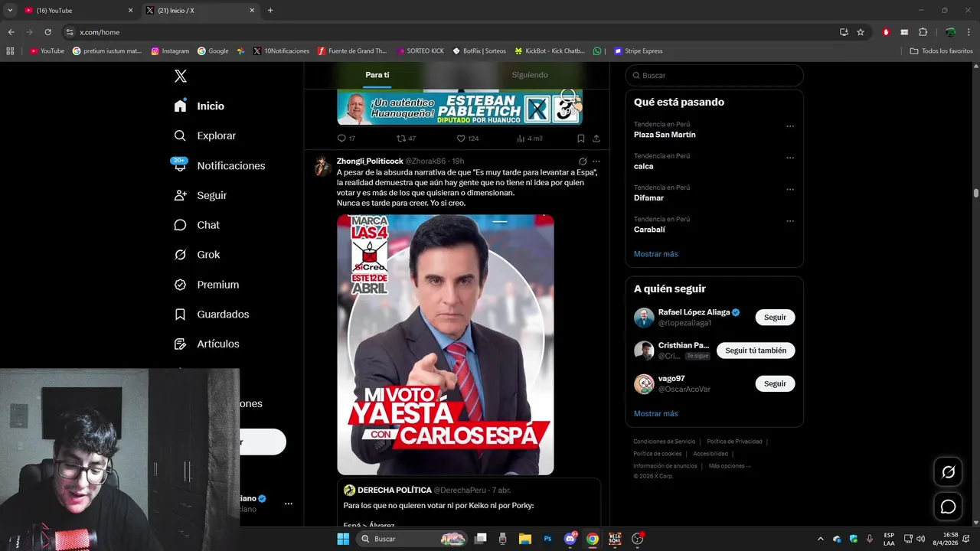The height and width of the screenshot is (551, 980).
Task: Open Grok in sidebar
Action: (x=197, y=255)
